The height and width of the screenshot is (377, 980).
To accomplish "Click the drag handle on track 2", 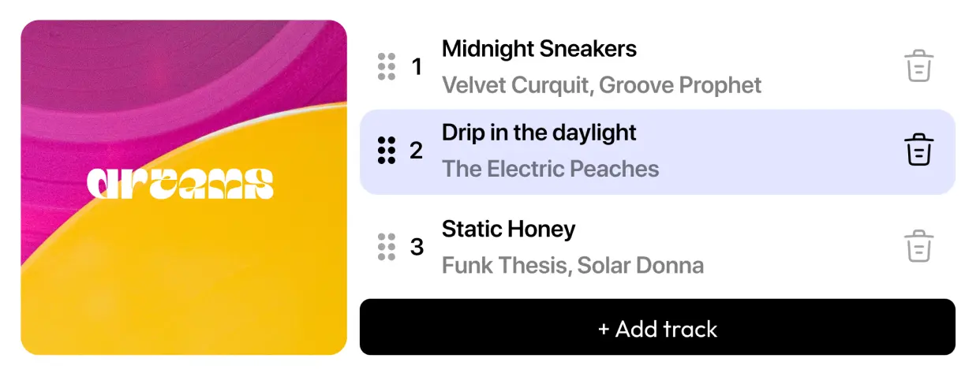I will click(386, 150).
